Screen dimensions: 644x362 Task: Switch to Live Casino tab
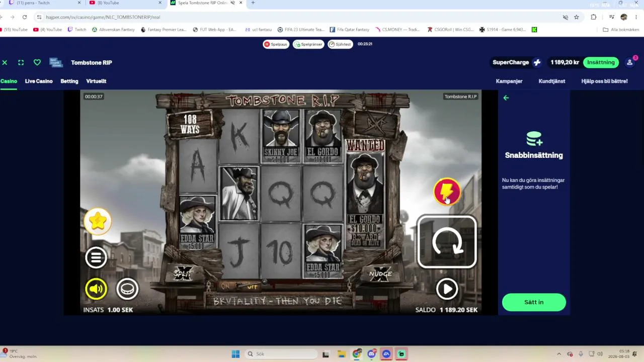click(39, 81)
